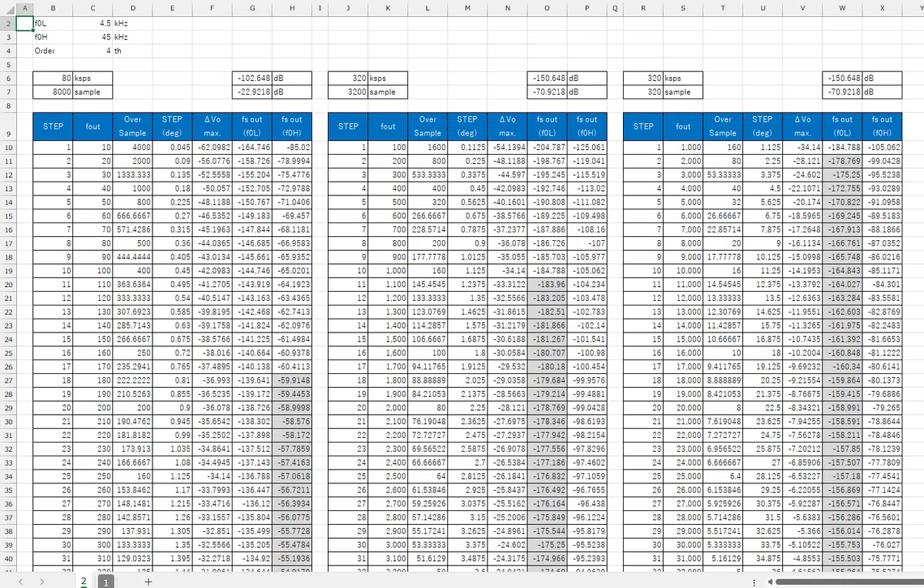Click the 'th' unit cell
Screen dimensions: 924x588
tap(133, 51)
